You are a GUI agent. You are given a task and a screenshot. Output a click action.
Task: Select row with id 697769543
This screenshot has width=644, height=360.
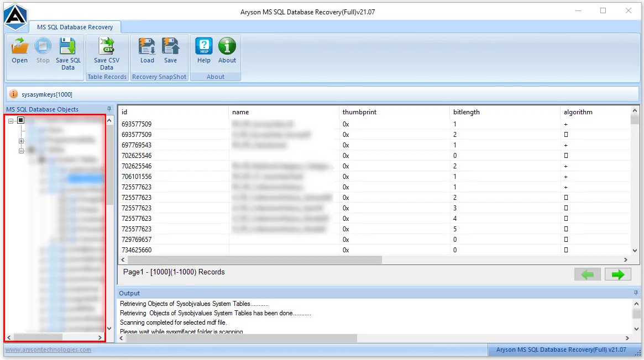tap(375, 145)
